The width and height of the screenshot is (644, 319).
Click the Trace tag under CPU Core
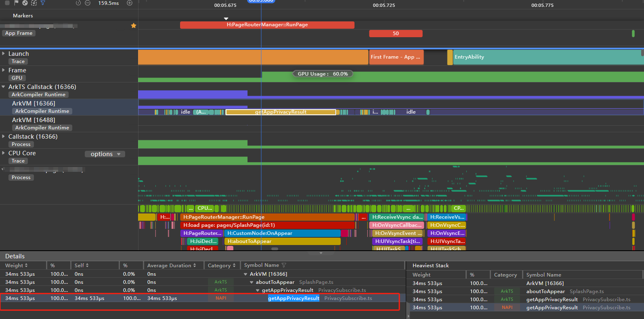(18, 161)
